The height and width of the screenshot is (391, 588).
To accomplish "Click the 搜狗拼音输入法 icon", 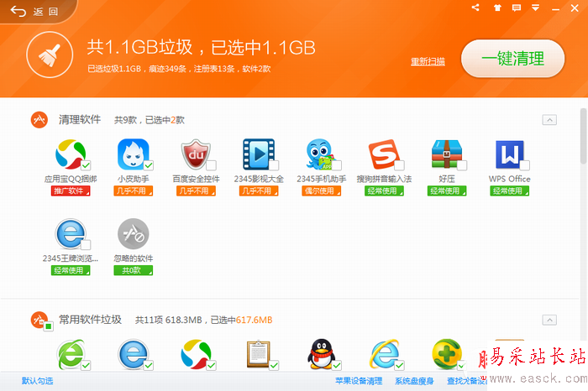I will coord(384,154).
